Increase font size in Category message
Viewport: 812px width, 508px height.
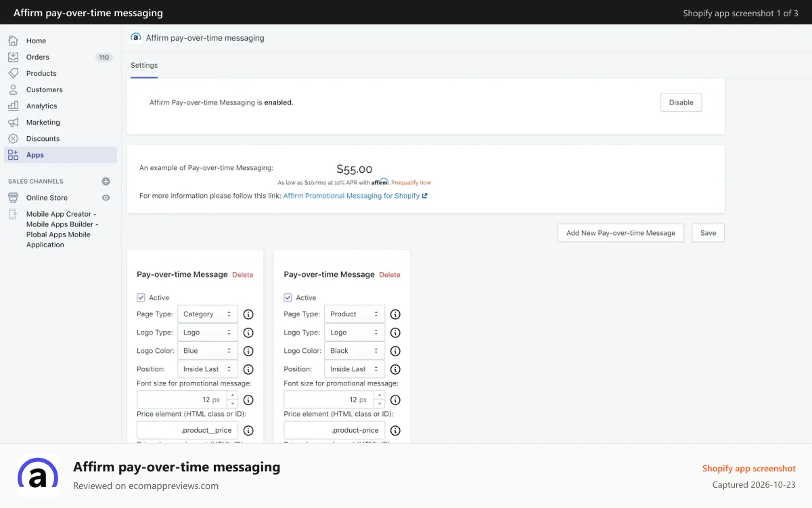(x=232, y=395)
